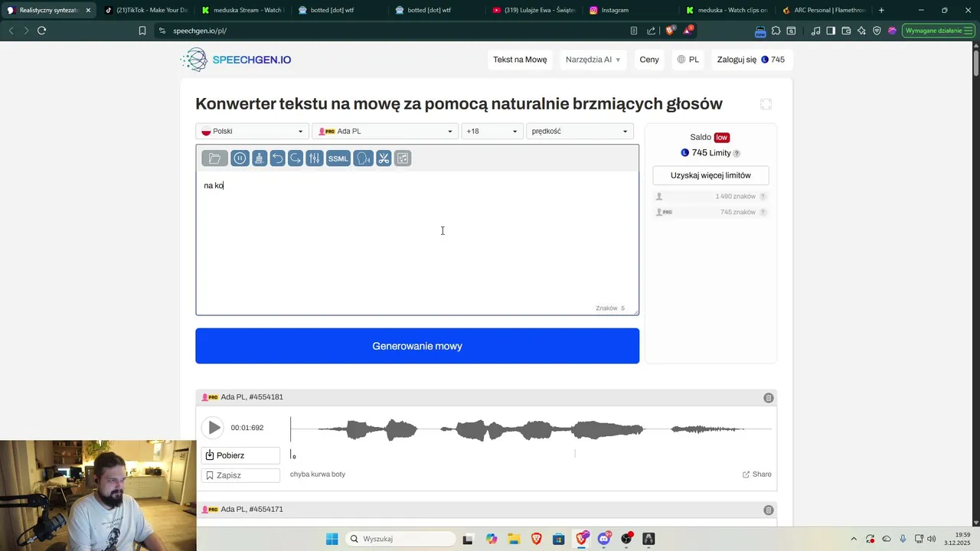Screen dimensions: 980x551
Task: Open the PL site language selector
Action: coord(687,60)
